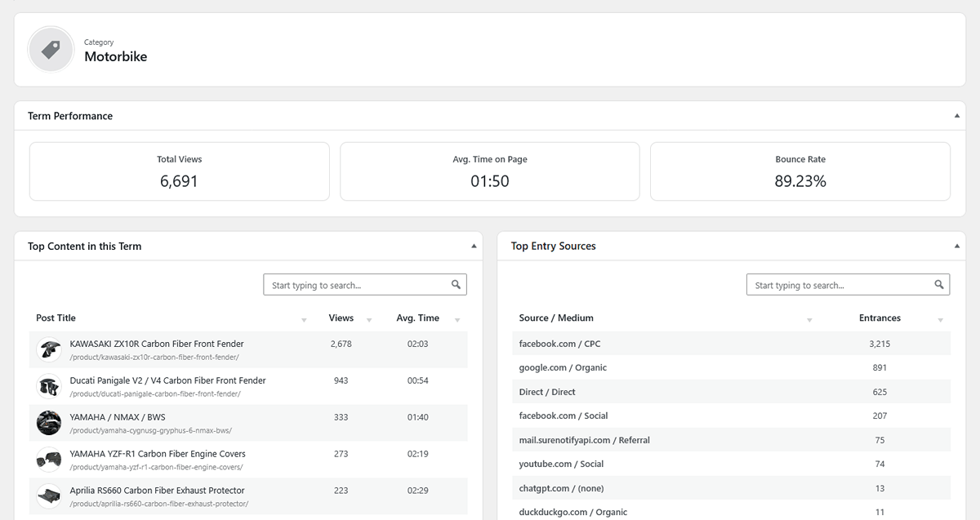Open YAMAHA YZF-R1 engine covers thumbnail

(x=49, y=460)
